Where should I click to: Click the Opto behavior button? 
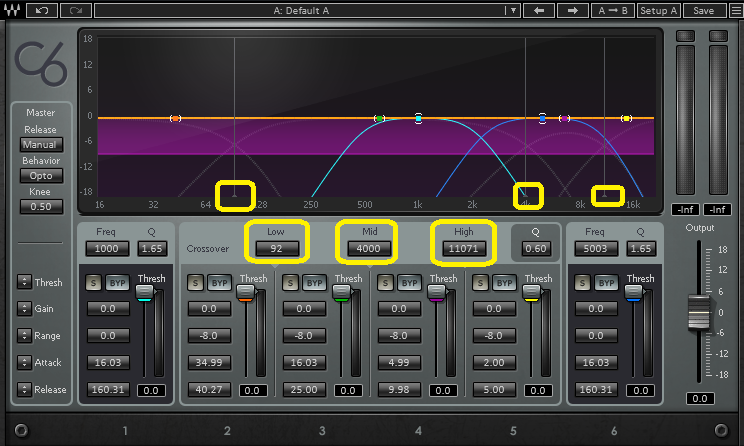[41, 176]
